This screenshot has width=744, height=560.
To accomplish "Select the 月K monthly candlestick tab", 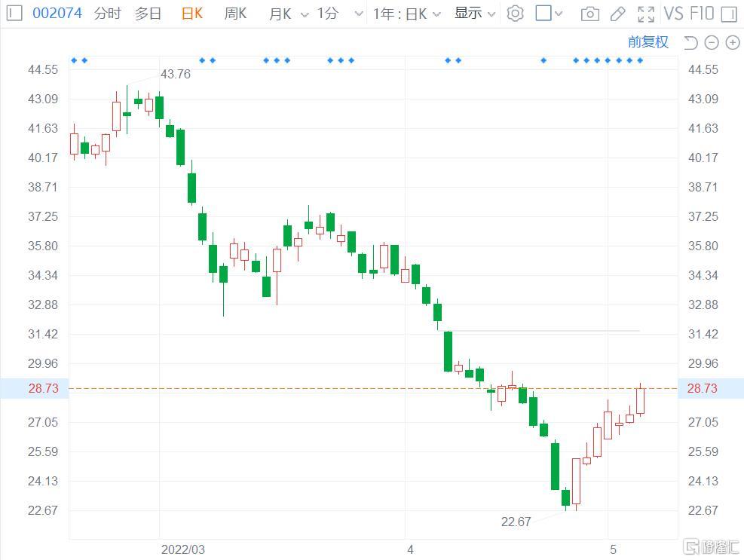I will [x=280, y=14].
